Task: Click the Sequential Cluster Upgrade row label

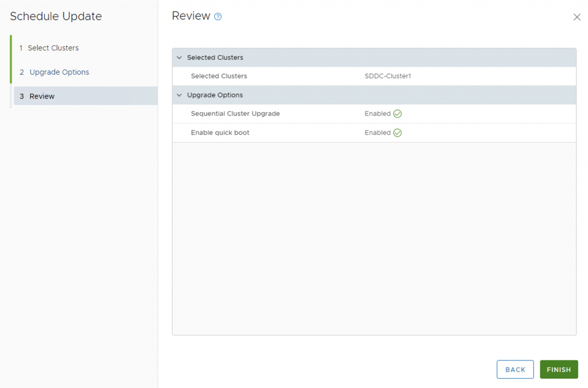Action: (x=235, y=114)
